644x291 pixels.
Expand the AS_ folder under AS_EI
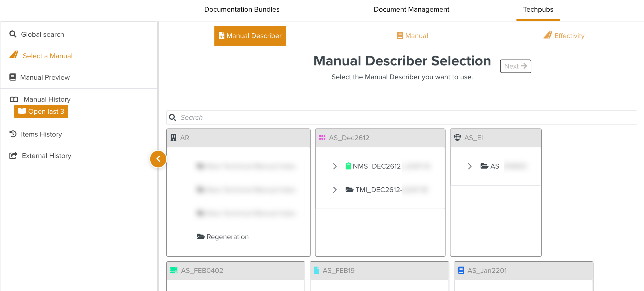pyautogui.click(x=470, y=166)
